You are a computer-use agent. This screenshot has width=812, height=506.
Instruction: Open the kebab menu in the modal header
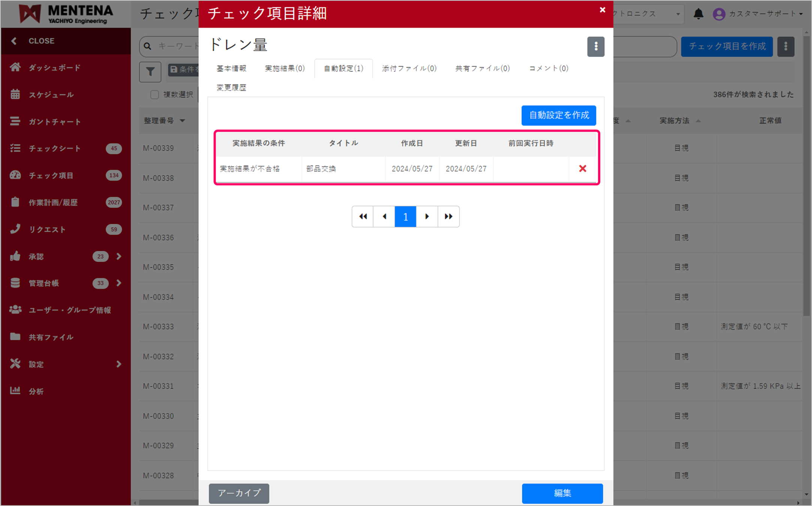[596, 47]
